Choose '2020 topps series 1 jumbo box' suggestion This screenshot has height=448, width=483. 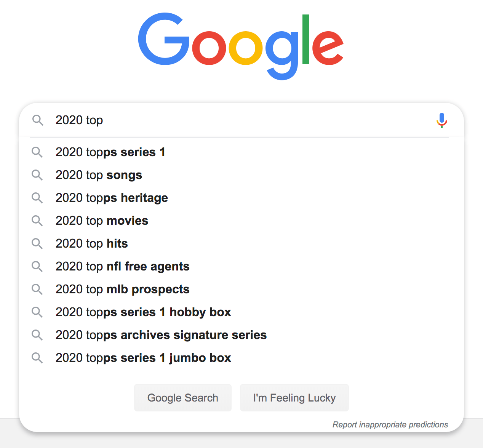(x=241, y=358)
